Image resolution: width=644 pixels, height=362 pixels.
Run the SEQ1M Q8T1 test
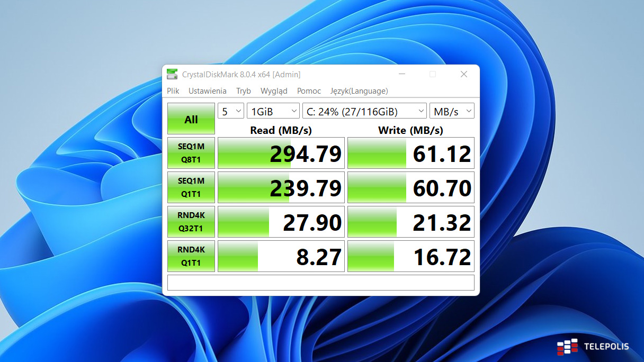coord(191,153)
